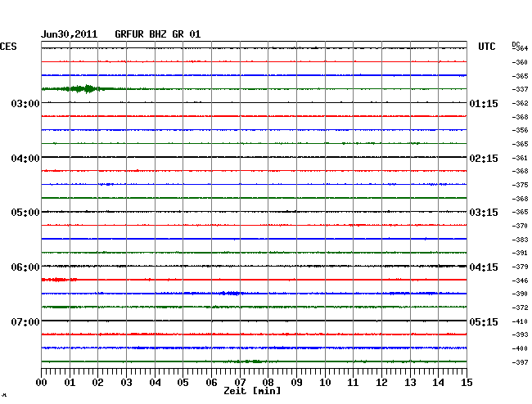Click the DC offset value -360

520,62
